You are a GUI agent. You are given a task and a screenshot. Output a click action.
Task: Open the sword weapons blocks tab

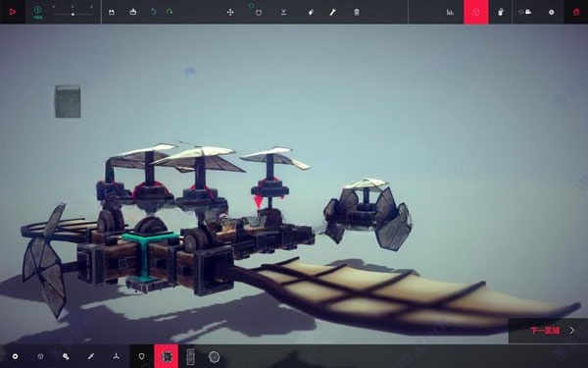(90, 356)
